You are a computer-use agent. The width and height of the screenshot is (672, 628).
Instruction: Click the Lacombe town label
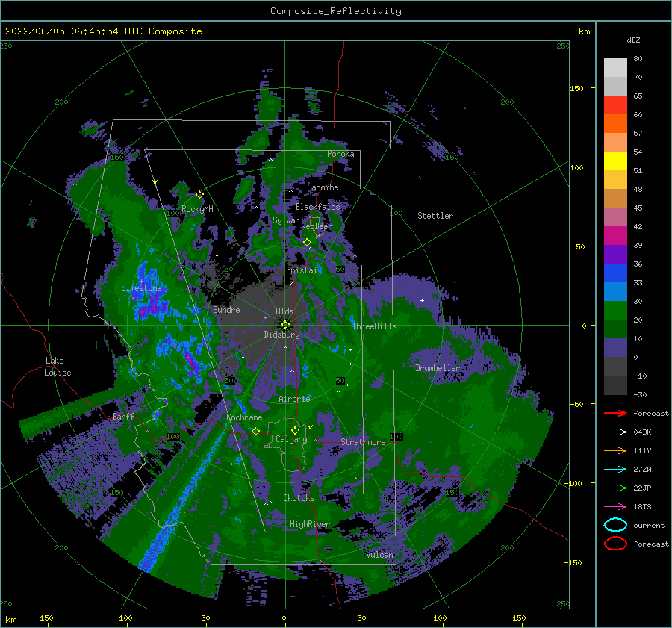coord(323,187)
